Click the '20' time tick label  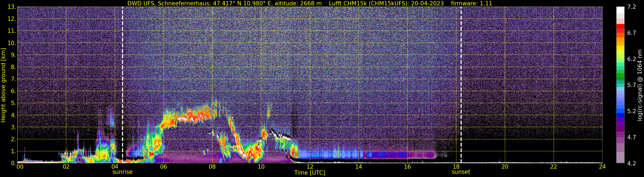coord(505,167)
